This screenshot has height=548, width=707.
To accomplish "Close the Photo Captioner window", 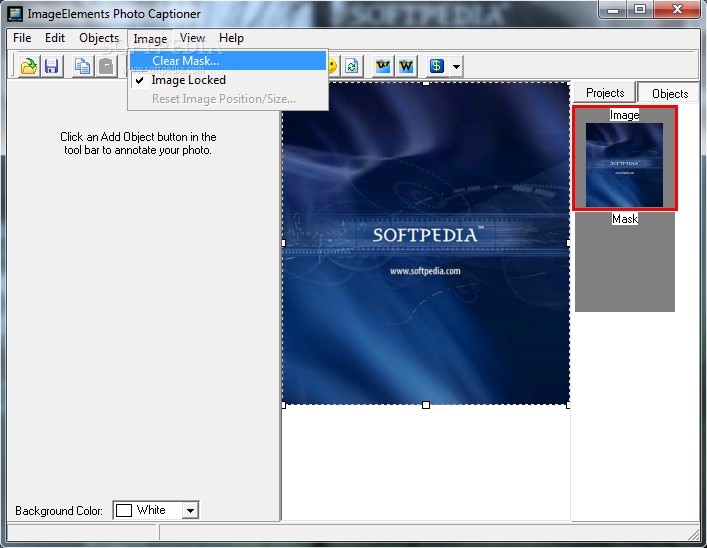I will pyautogui.click(x=677, y=9).
